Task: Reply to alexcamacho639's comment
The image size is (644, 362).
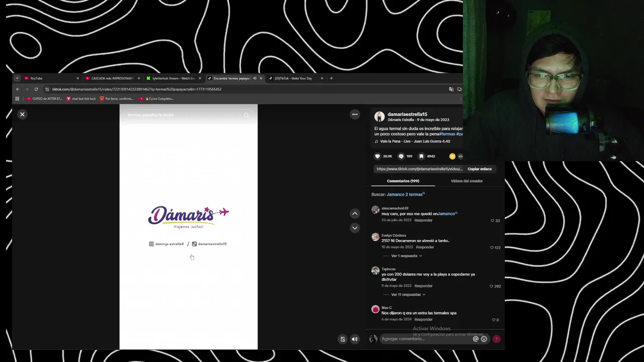Action: pos(424,220)
